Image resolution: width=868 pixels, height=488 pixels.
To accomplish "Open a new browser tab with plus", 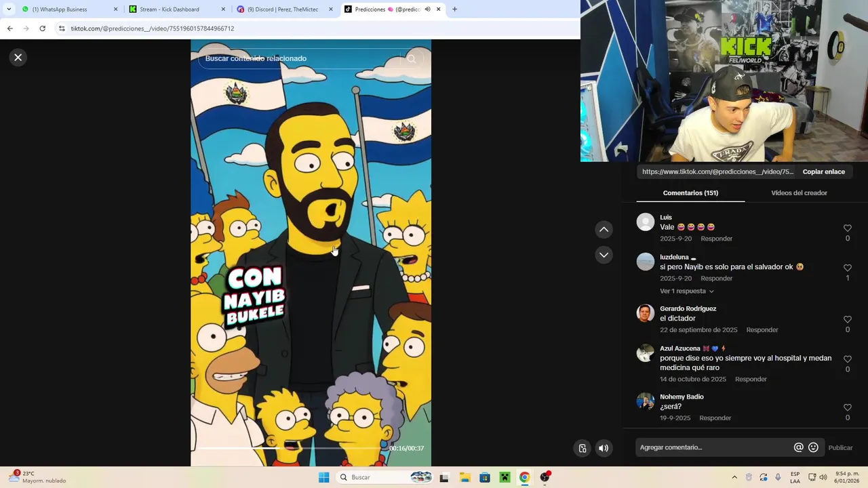I will click(x=454, y=9).
